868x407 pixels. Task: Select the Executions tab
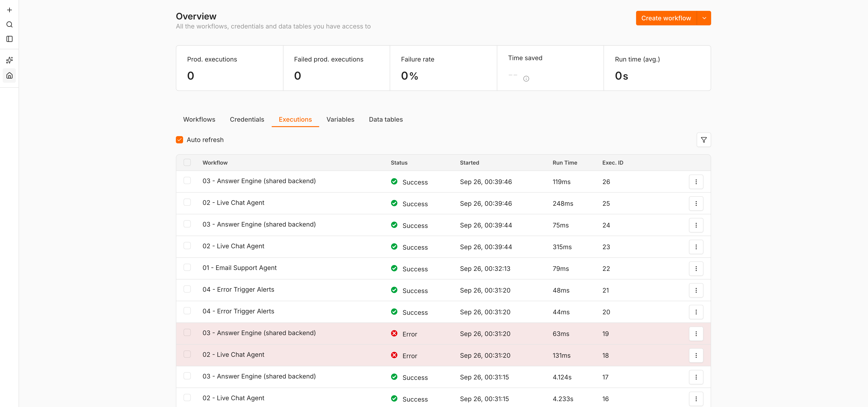pyautogui.click(x=295, y=120)
